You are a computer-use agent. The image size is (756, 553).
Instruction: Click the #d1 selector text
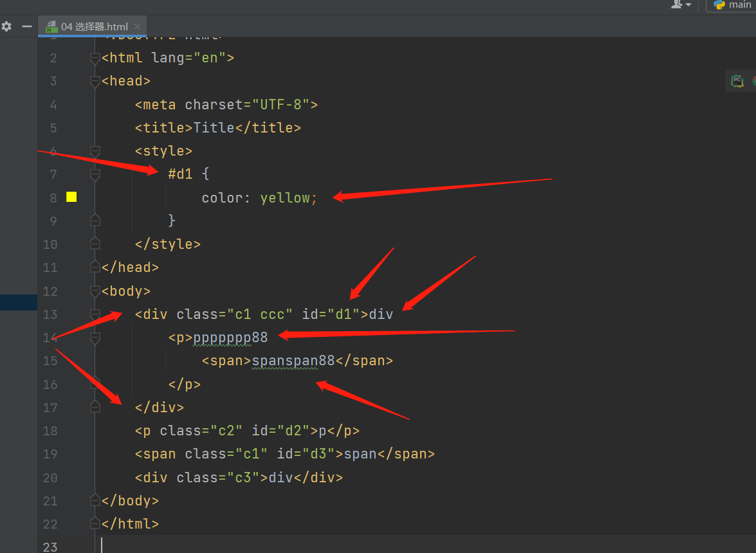(180, 174)
